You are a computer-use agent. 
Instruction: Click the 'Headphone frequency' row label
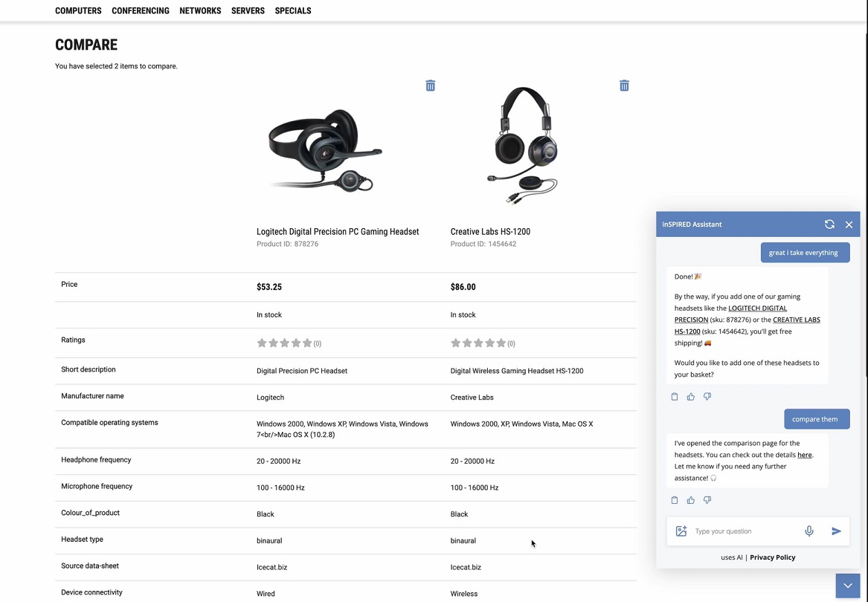96,460
